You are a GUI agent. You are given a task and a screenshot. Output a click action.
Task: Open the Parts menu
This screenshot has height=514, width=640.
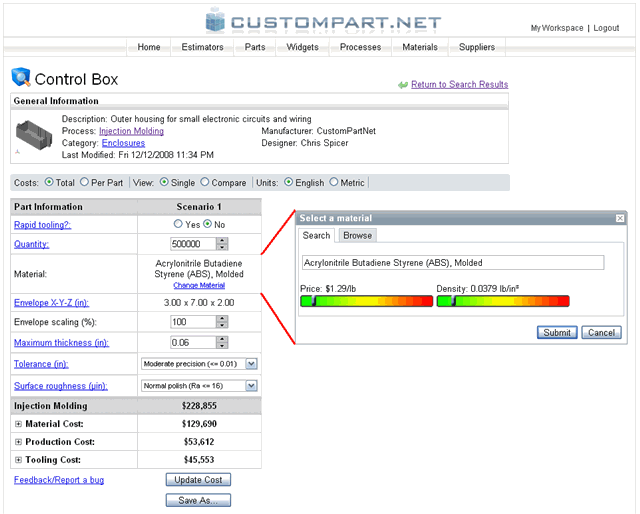tap(255, 47)
